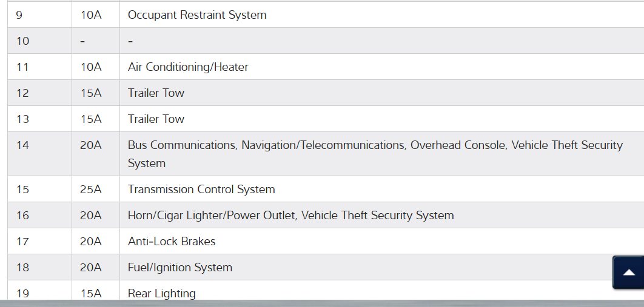This screenshot has width=644, height=307.
Task: Click the scroll-to-top arrow button
Action: pyautogui.click(x=629, y=272)
